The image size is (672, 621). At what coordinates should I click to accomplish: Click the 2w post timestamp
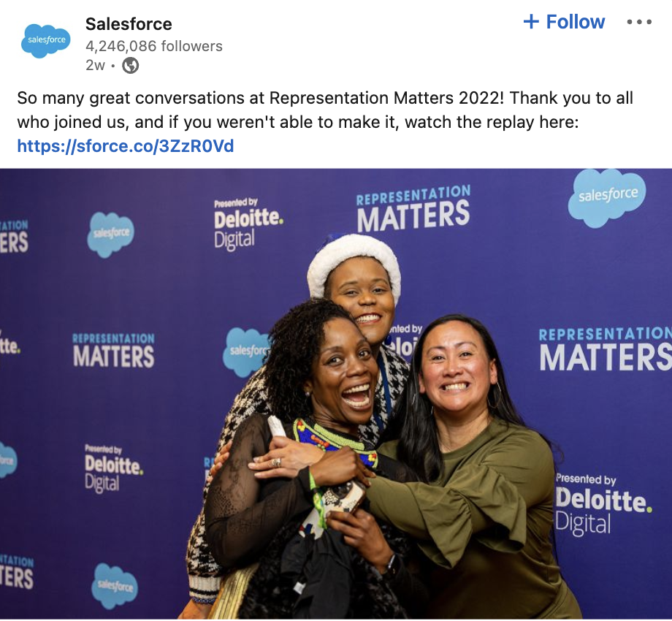point(95,65)
